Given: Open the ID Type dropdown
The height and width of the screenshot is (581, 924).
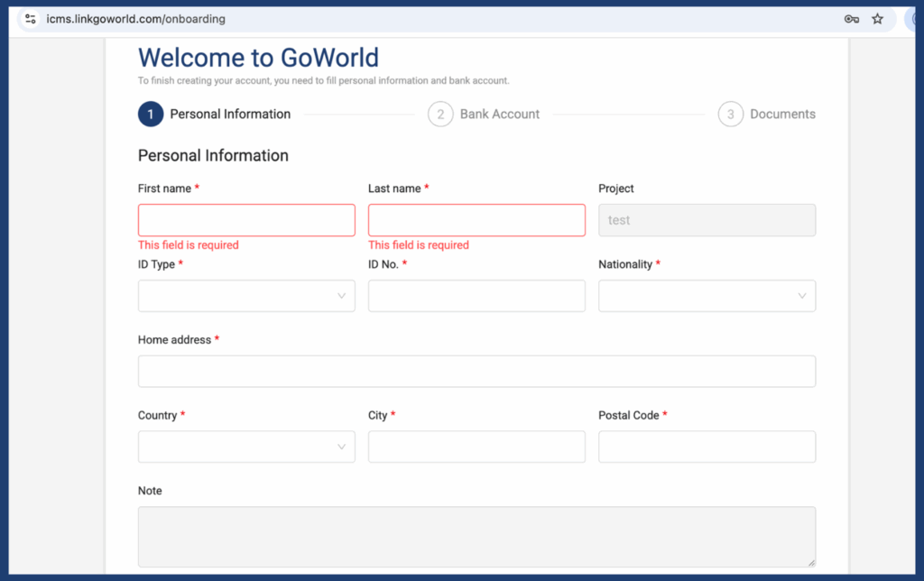Looking at the screenshot, I should click(246, 296).
